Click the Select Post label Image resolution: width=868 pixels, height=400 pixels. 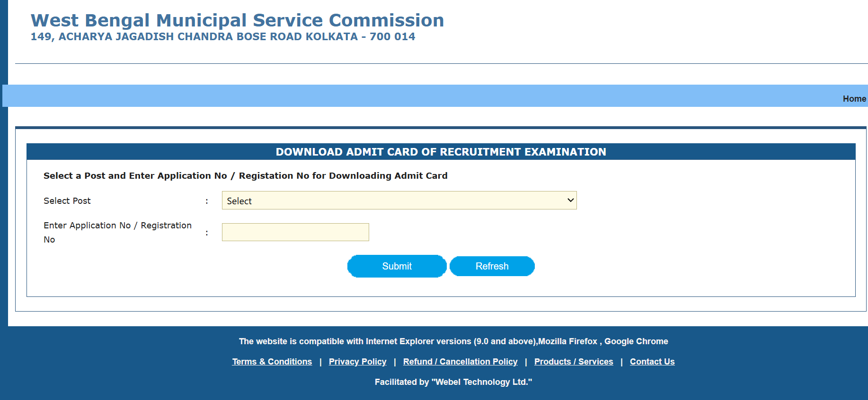coord(67,200)
